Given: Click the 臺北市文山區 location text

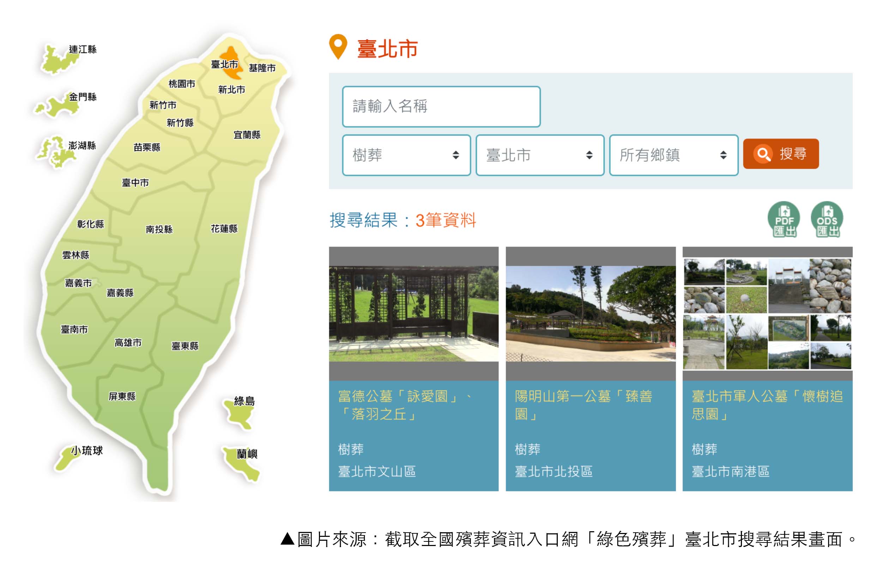Looking at the screenshot, I should pyautogui.click(x=377, y=471).
